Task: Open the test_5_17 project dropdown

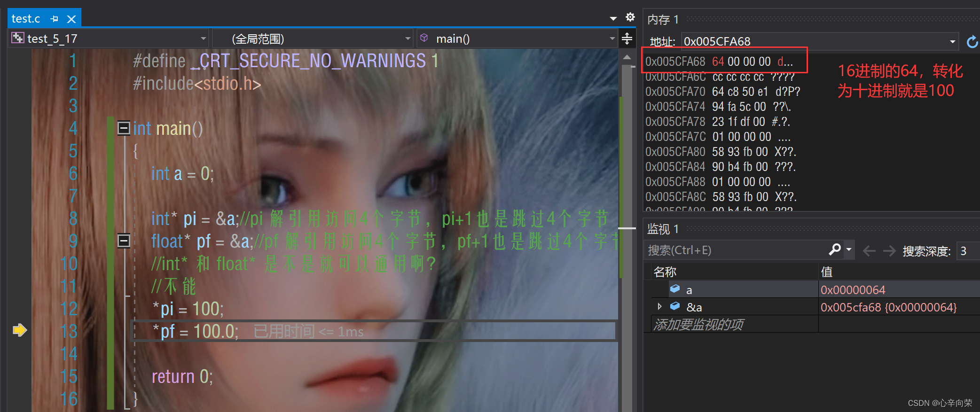Action: click(204, 39)
